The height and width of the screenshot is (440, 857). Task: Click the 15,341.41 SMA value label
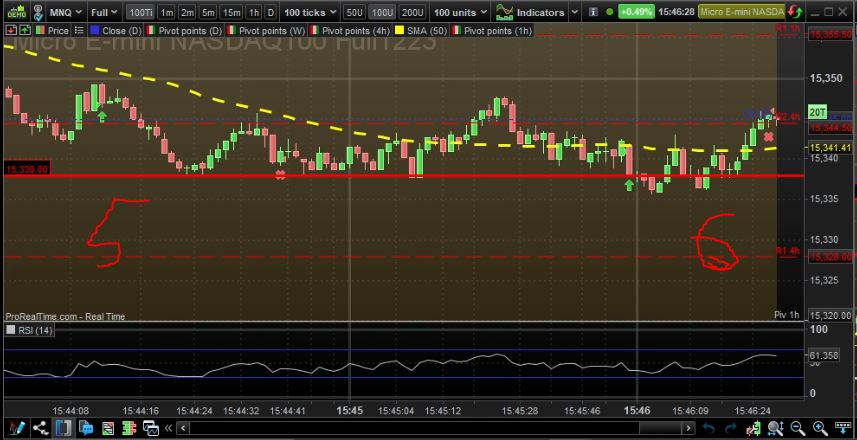(x=830, y=148)
